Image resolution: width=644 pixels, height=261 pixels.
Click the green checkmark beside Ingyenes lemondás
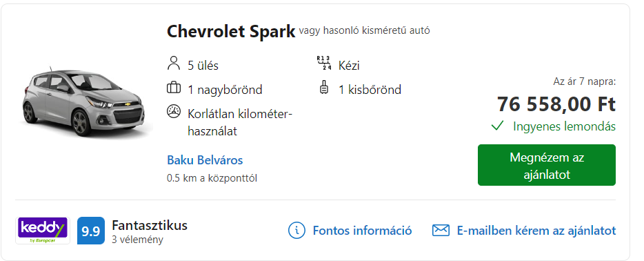coord(497,126)
